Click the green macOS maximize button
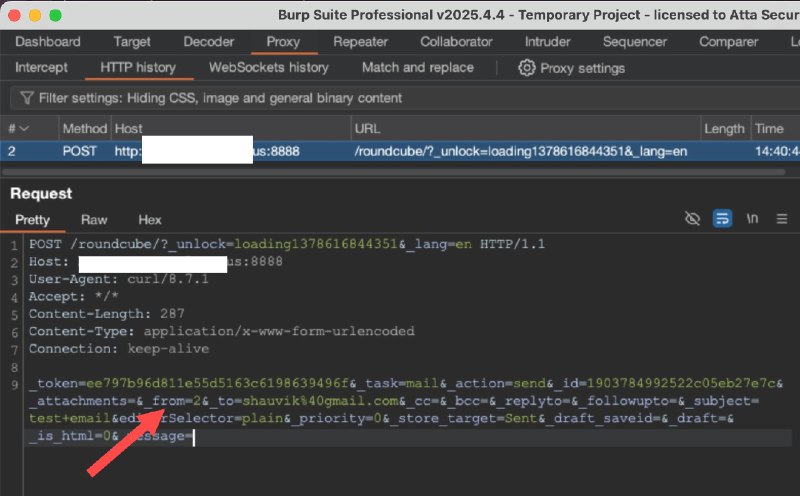Screen dimensions: 800x496 (55, 16)
